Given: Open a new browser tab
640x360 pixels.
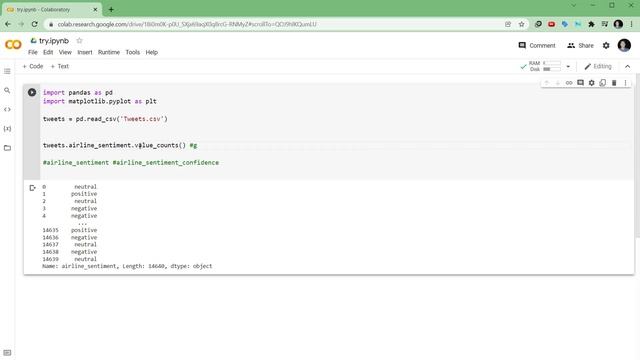Looking at the screenshot, I should click(111, 9).
